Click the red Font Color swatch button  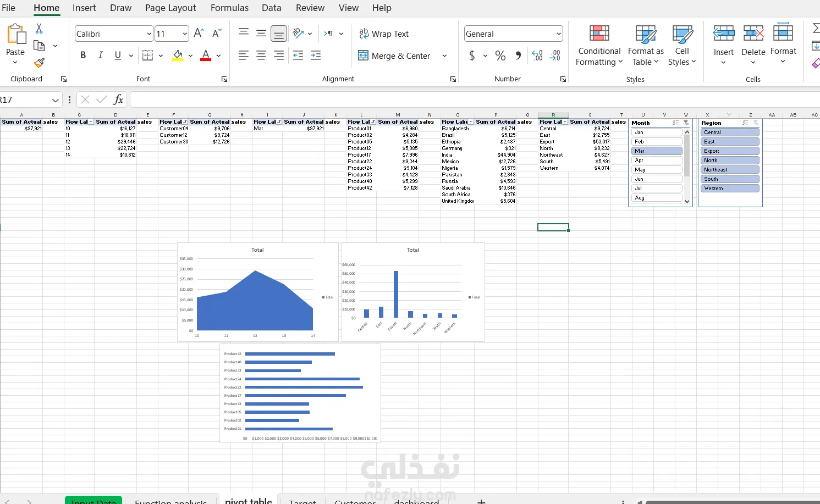click(206, 56)
